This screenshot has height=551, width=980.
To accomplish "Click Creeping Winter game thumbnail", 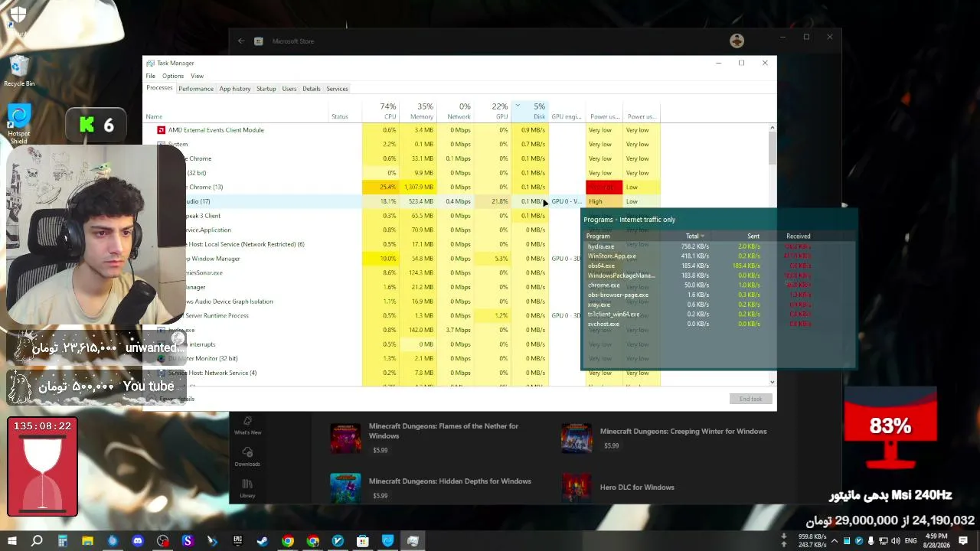I will point(576,439).
